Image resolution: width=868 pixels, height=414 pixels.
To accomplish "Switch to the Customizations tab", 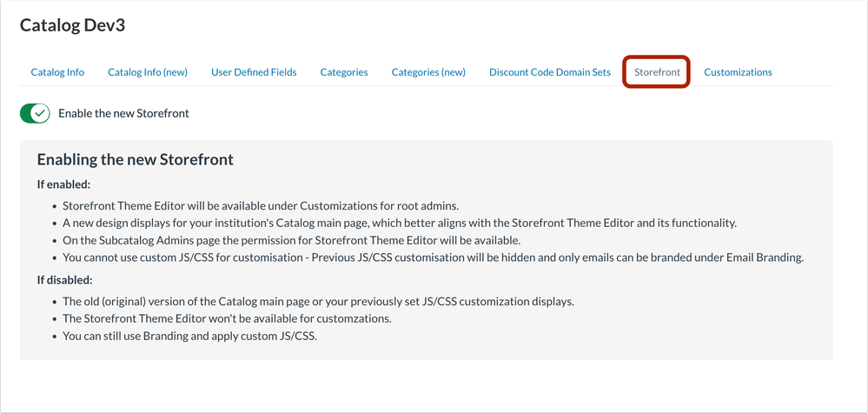I will click(x=738, y=72).
